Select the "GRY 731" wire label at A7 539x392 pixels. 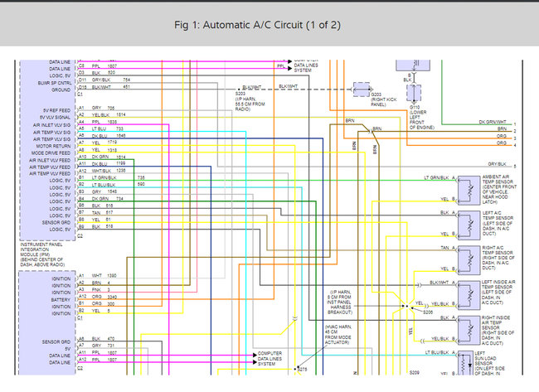(x=103, y=346)
